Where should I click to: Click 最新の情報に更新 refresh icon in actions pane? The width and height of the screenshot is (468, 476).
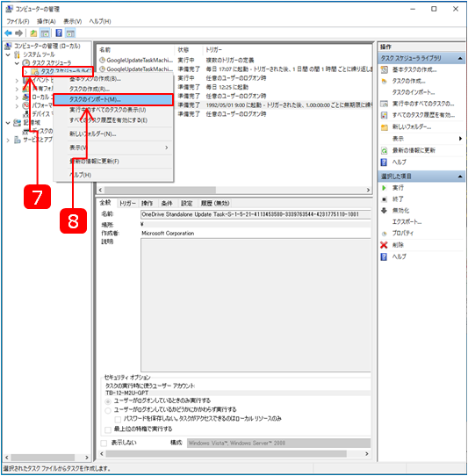click(384, 150)
